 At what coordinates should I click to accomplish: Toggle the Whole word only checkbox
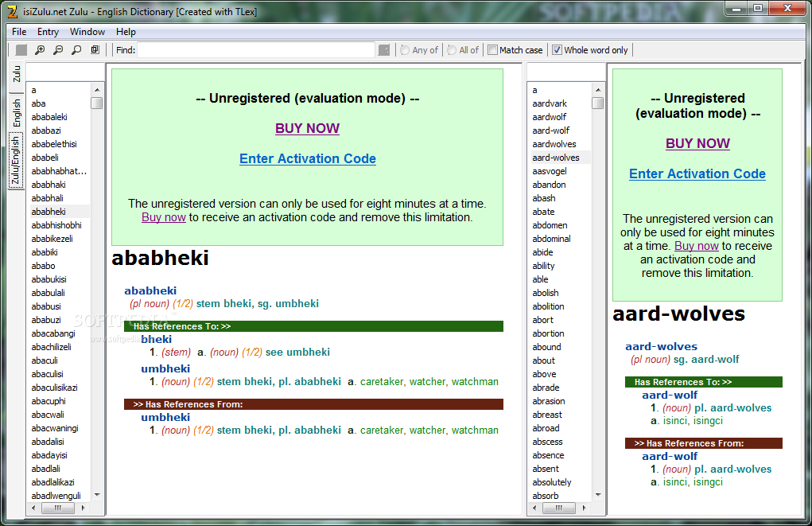pos(558,50)
